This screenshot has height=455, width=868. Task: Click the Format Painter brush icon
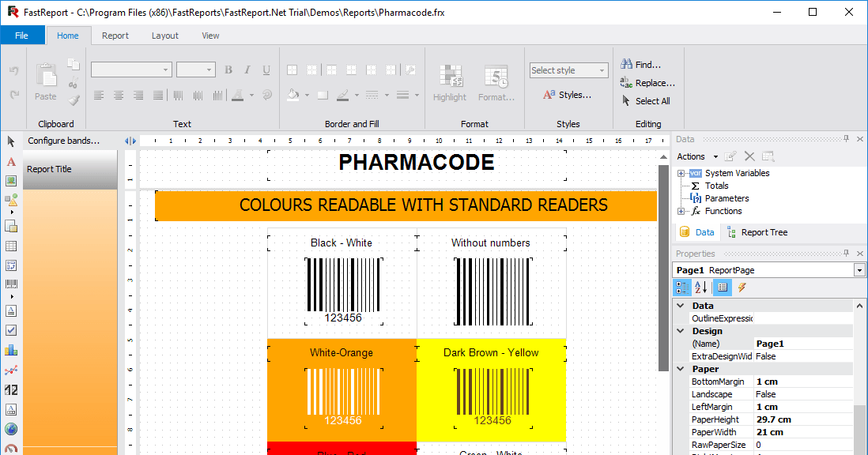click(73, 100)
